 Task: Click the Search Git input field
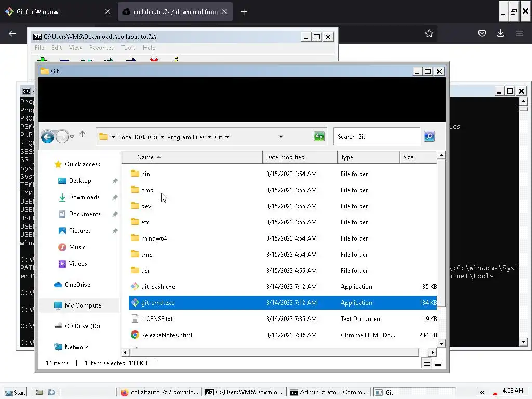coord(377,137)
